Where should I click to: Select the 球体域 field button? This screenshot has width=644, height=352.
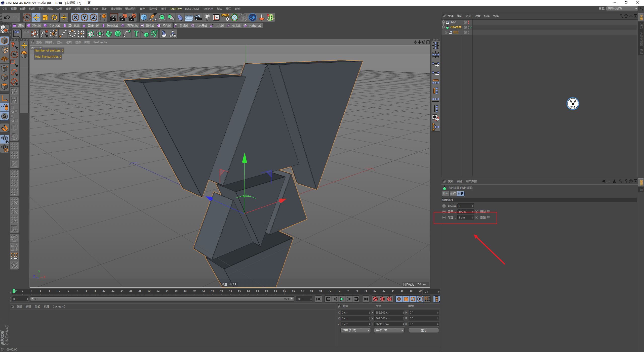click(34, 26)
